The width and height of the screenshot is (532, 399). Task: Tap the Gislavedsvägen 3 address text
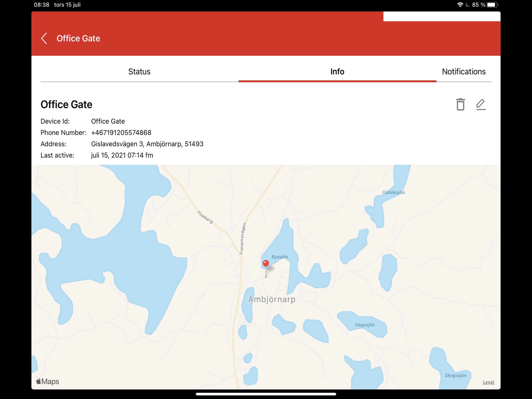147,144
